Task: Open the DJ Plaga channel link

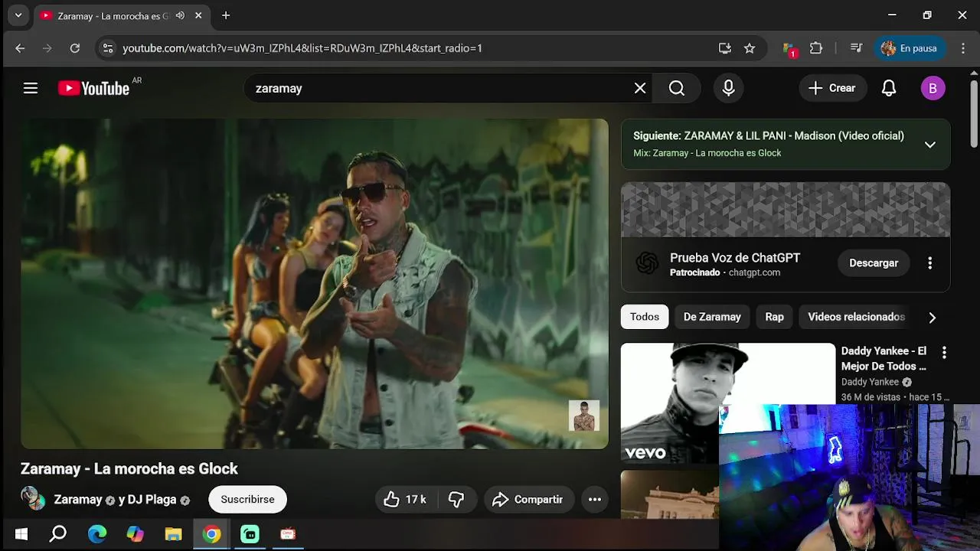Action: pyautogui.click(x=152, y=499)
